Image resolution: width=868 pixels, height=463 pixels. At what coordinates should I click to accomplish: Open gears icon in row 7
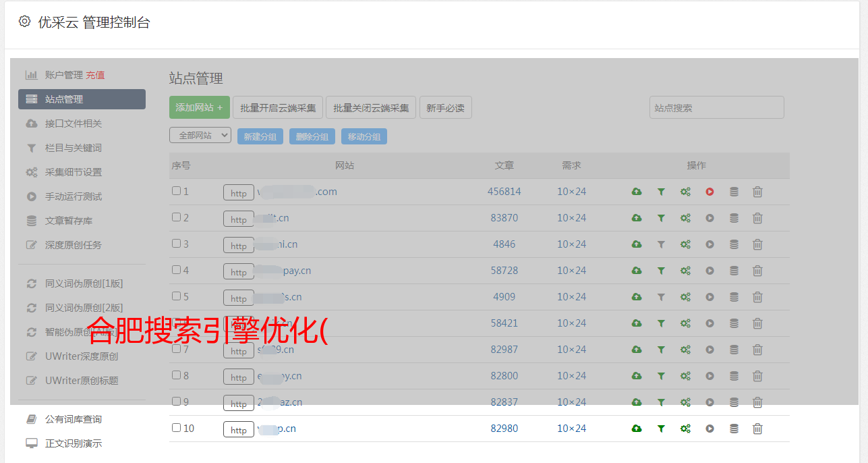[685, 350]
